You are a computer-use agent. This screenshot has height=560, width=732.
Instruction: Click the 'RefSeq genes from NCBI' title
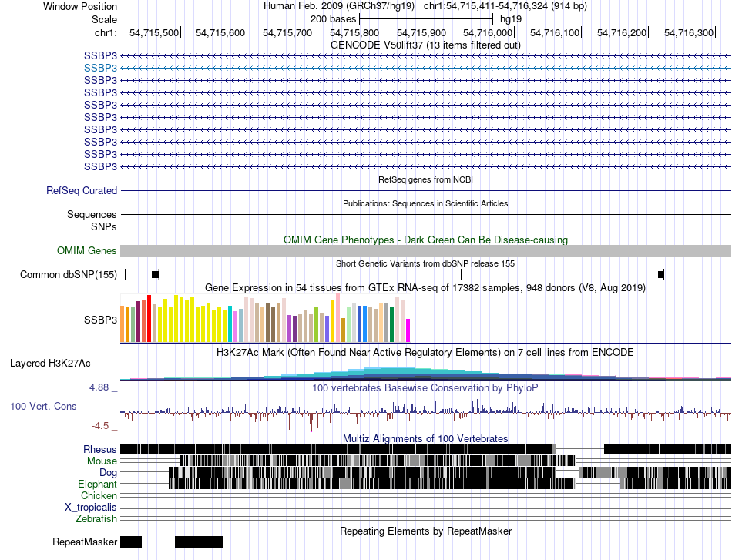pos(425,179)
